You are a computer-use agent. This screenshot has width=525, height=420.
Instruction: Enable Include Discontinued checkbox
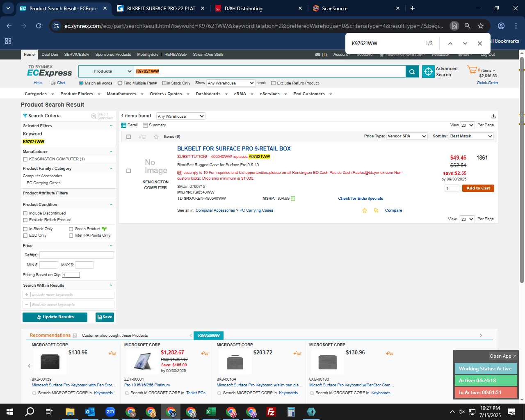click(x=25, y=213)
